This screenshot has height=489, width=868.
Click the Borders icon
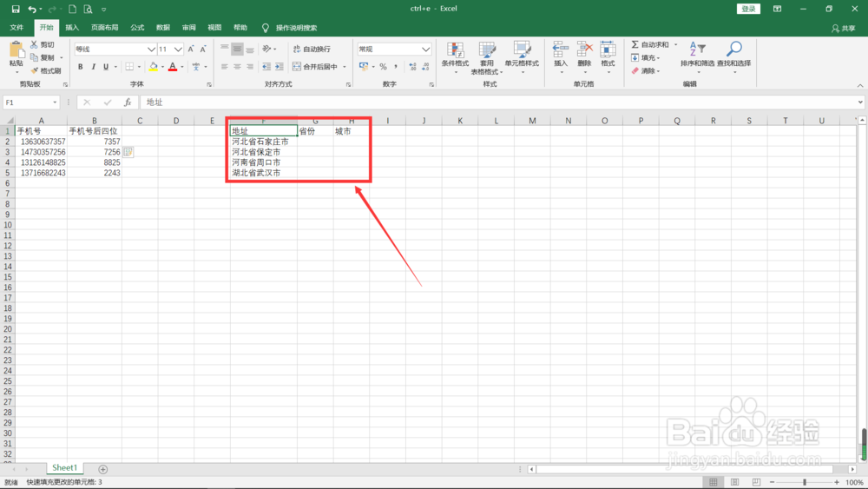[x=129, y=67]
